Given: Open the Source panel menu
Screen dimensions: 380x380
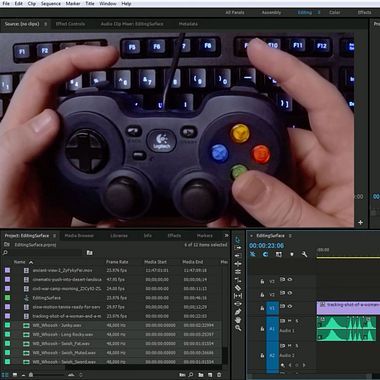Looking at the screenshot, I should pos(45,24).
